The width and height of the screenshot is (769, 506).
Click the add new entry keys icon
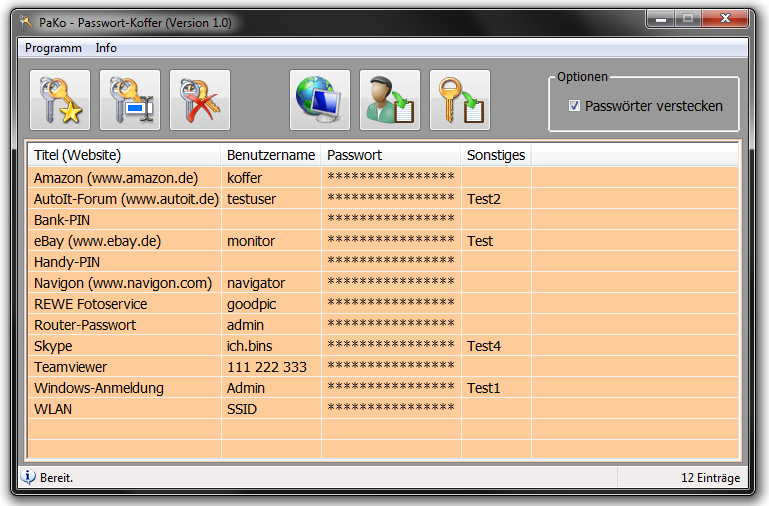pyautogui.click(x=60, y=100)
